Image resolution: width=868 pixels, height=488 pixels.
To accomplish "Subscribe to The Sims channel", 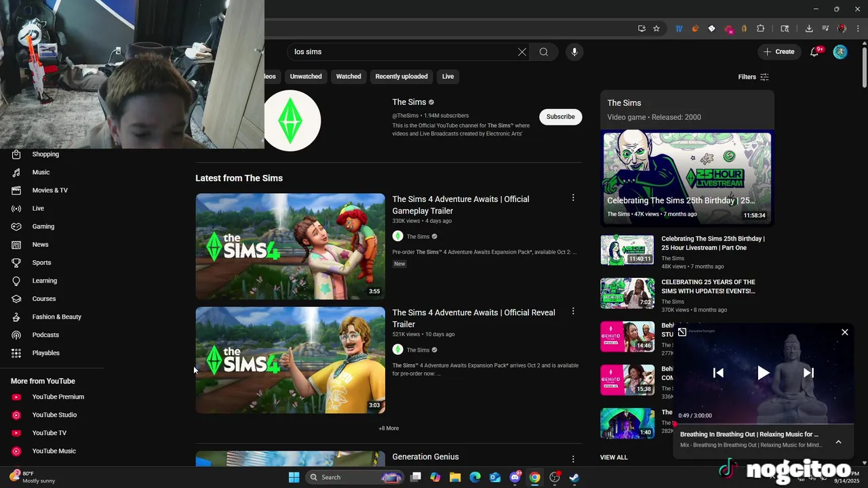I will point(561,117).
